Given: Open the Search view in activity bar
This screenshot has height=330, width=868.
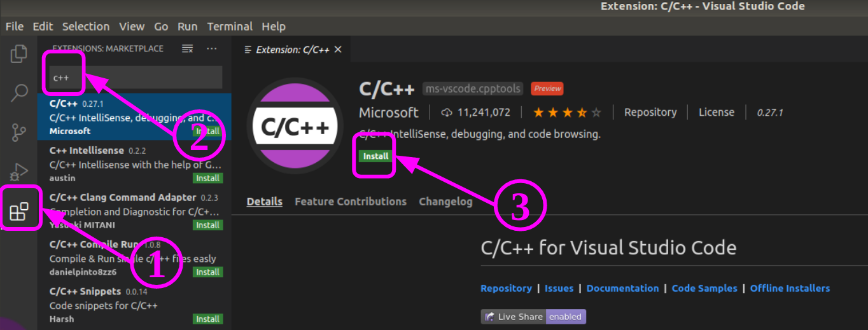Looking at the screenshot, I should 19,93.
